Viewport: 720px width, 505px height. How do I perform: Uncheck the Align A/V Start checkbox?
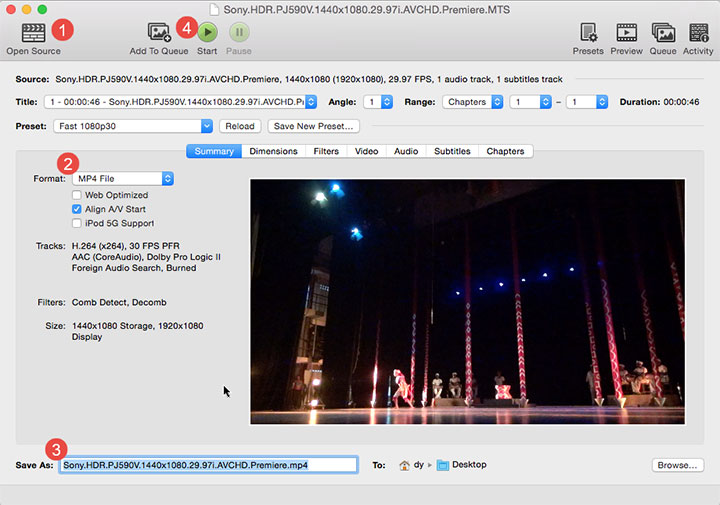(76, 209)
